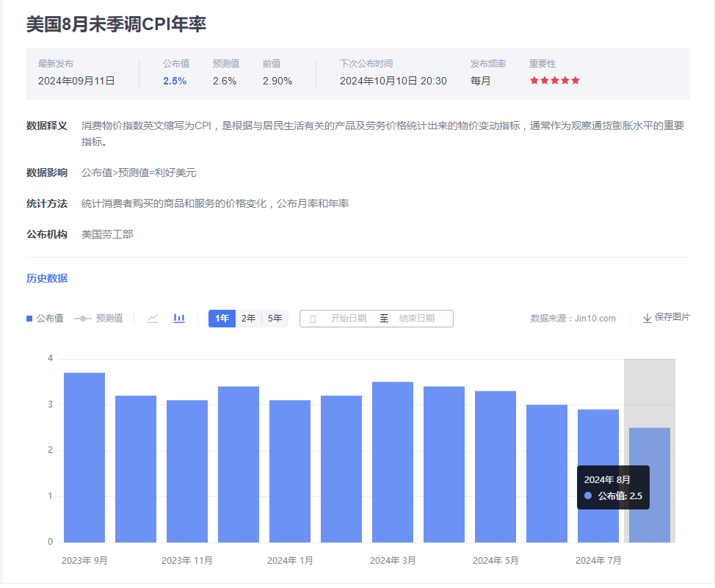The width and height of the screenshot is (715, 588).
Task: Click the five-star importance rating
Action: 554,81
